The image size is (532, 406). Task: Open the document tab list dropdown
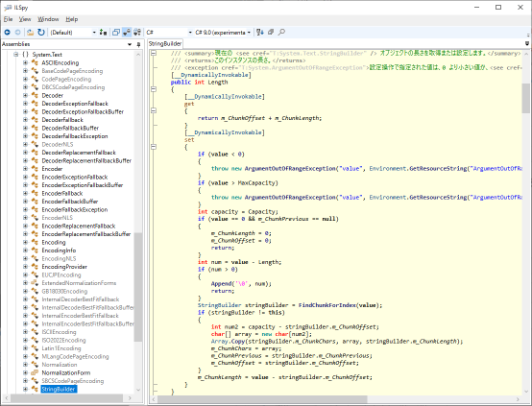tap(527, 43)
